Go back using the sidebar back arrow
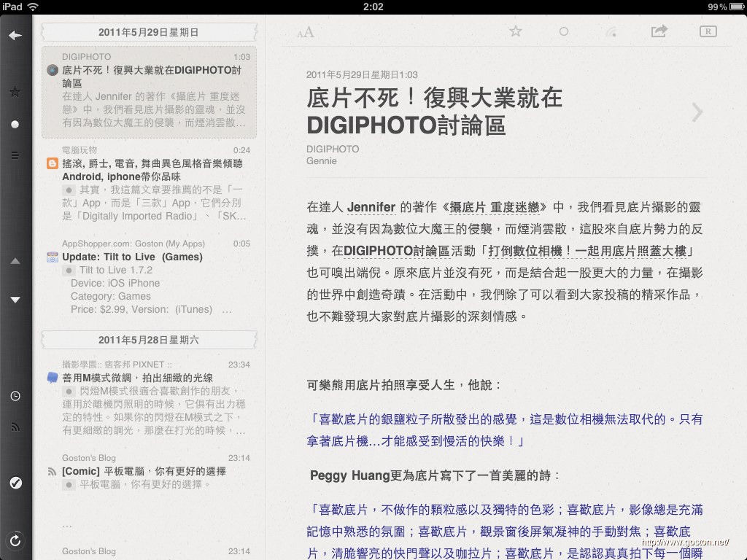 pyautogui.click(x=15, y=35)
